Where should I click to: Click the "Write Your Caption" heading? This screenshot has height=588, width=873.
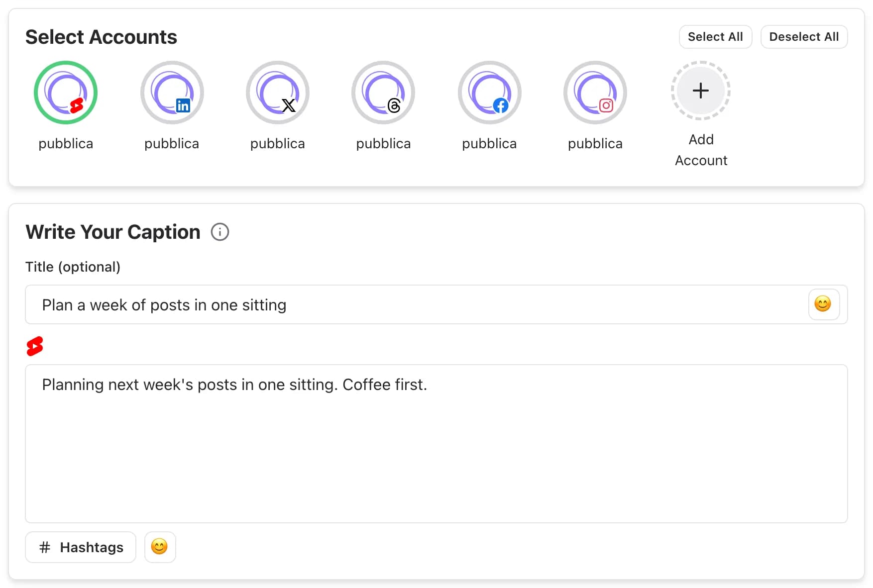pos(113,232)
